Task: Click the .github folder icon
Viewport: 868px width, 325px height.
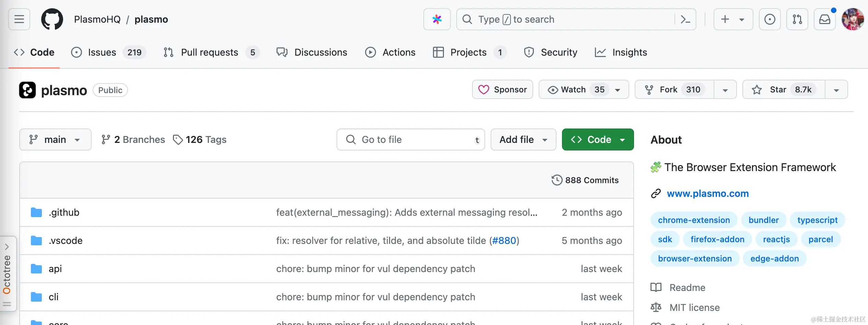Action: [x=36, y=212]
